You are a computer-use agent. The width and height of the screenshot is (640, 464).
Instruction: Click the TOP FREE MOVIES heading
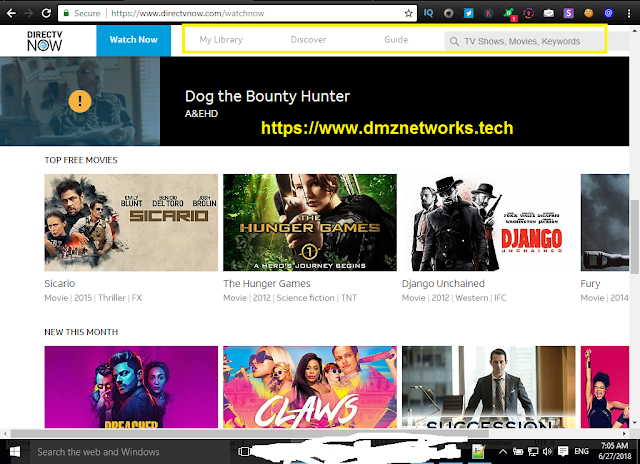click(x=81, y=160)
